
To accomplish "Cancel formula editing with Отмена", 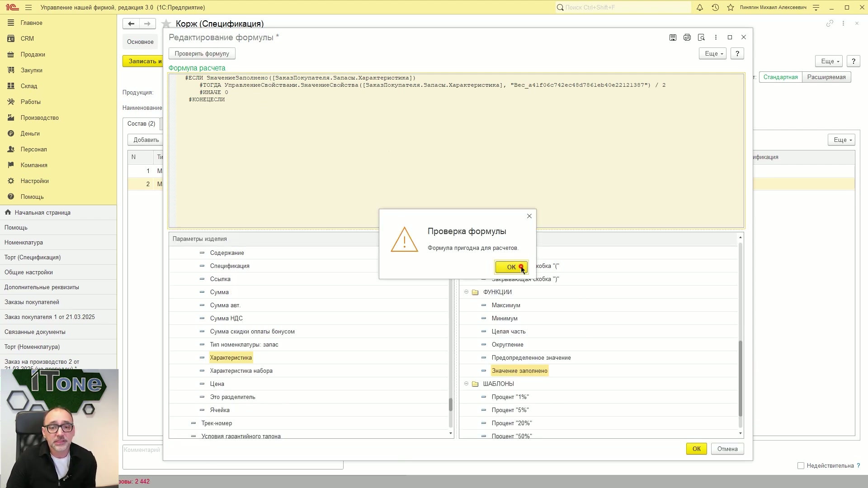I will [727, 449].
